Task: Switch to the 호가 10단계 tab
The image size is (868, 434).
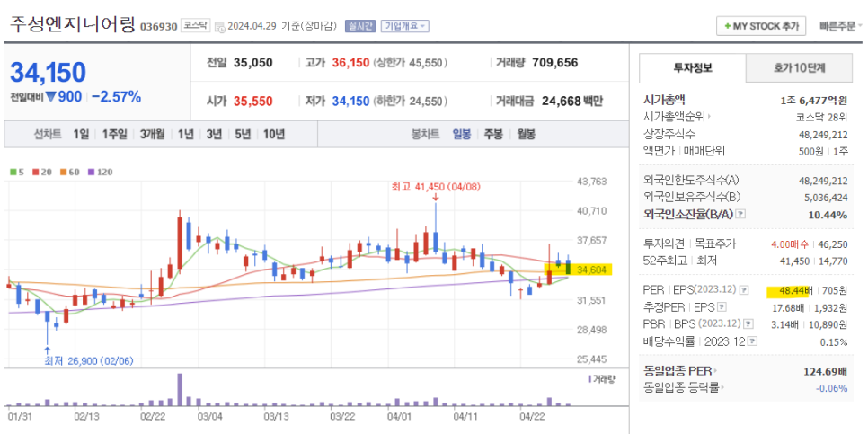Action: coord(800,68)
